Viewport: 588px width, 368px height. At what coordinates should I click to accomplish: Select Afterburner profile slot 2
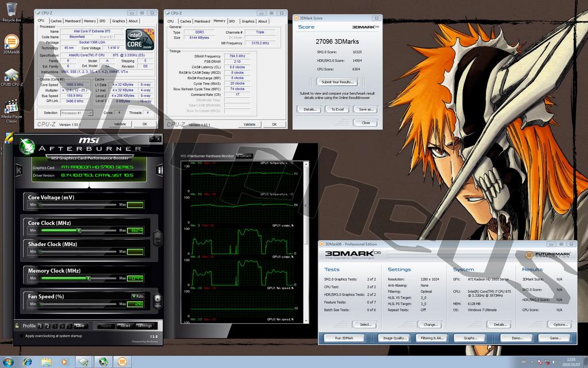tap(48, 326)
